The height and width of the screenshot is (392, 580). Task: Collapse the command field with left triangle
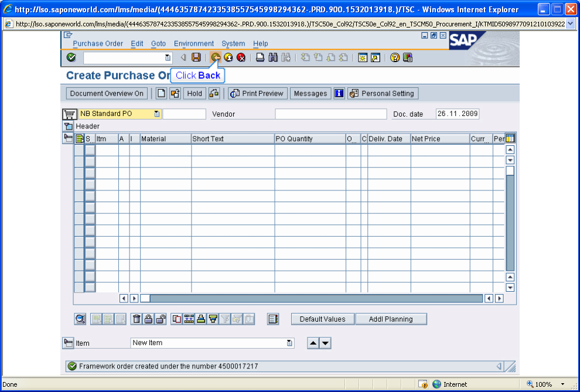point(183,57)
